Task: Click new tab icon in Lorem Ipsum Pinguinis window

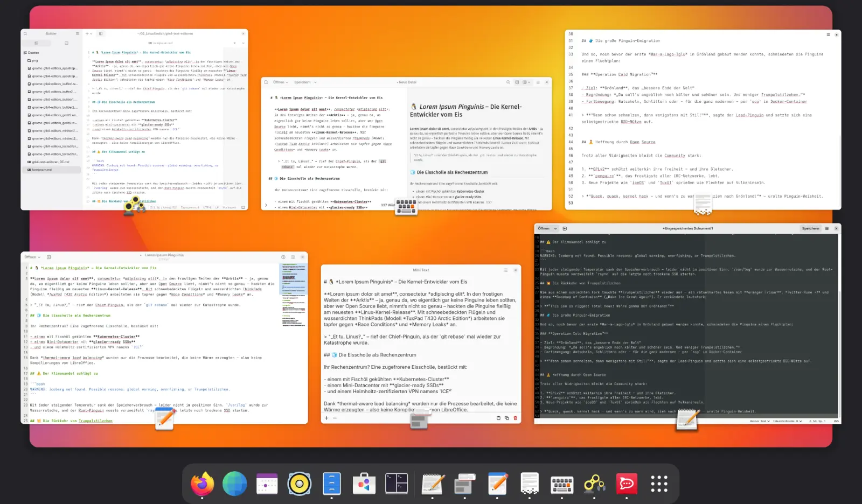Action: (49, 257)
